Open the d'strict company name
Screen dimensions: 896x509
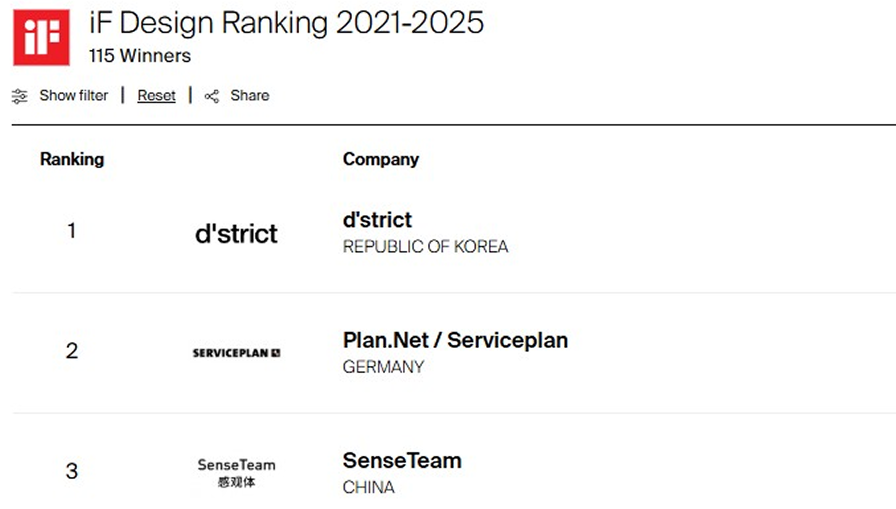coord(377,220)
